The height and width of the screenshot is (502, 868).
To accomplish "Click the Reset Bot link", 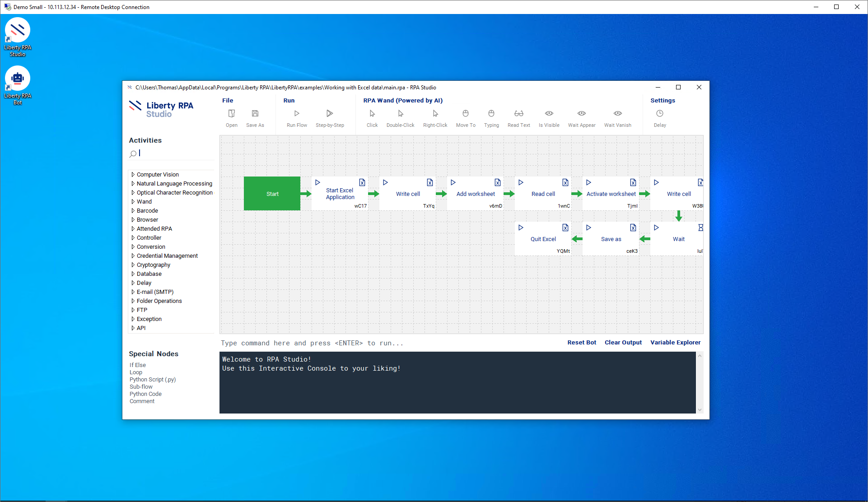I will (x=581, y=343).
